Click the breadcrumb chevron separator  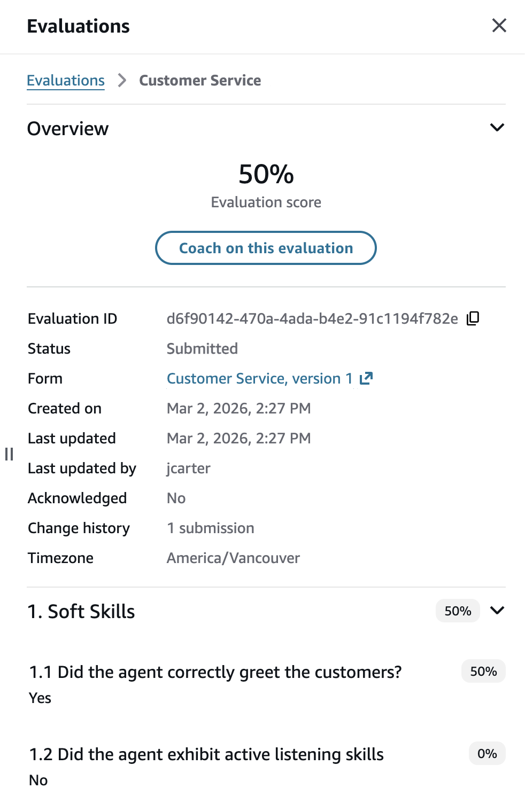click(x=122, y=80)
